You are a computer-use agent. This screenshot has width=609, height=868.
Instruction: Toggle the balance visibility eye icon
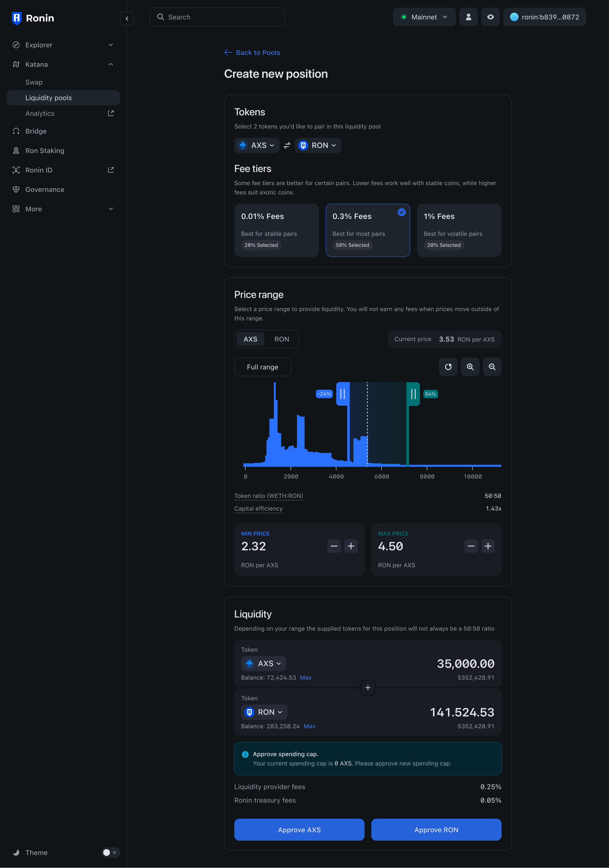pyautogui.click(x=490, y=17)
